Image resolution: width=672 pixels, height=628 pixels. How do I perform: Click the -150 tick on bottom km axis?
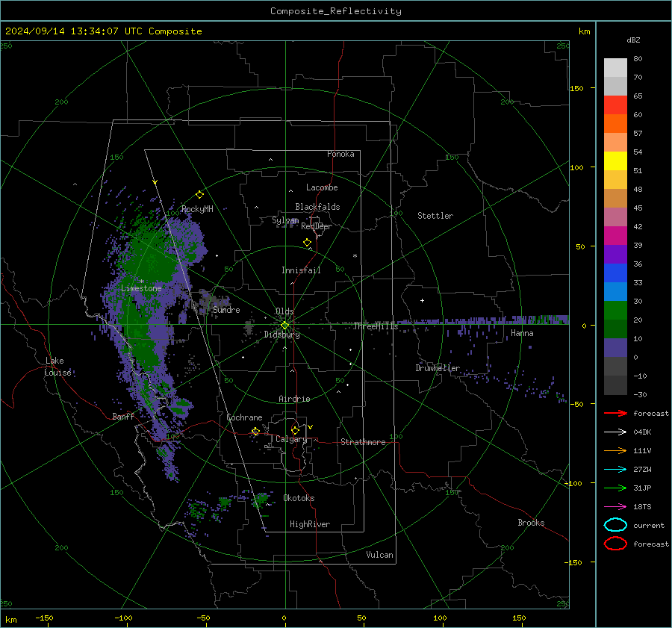[44, 618]
